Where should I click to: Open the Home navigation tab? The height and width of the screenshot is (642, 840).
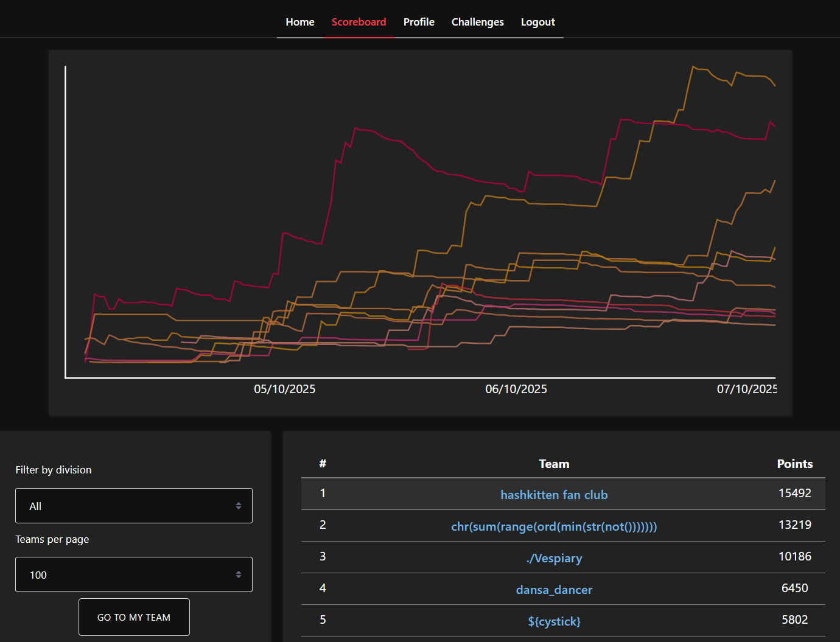point(299,22)
